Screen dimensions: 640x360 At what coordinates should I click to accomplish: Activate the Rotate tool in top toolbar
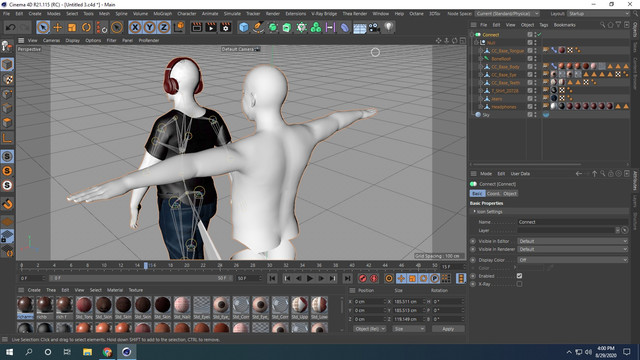[86, 27]
